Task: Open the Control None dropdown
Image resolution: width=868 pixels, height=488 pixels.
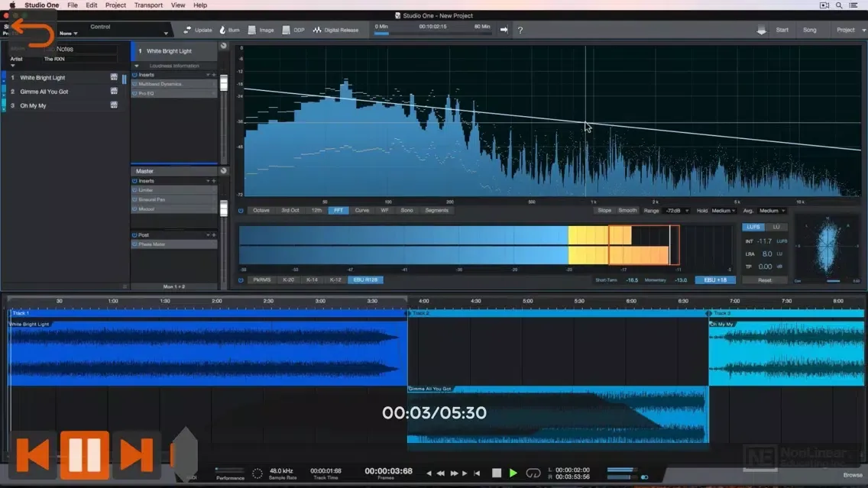Action: click(69, 33)
